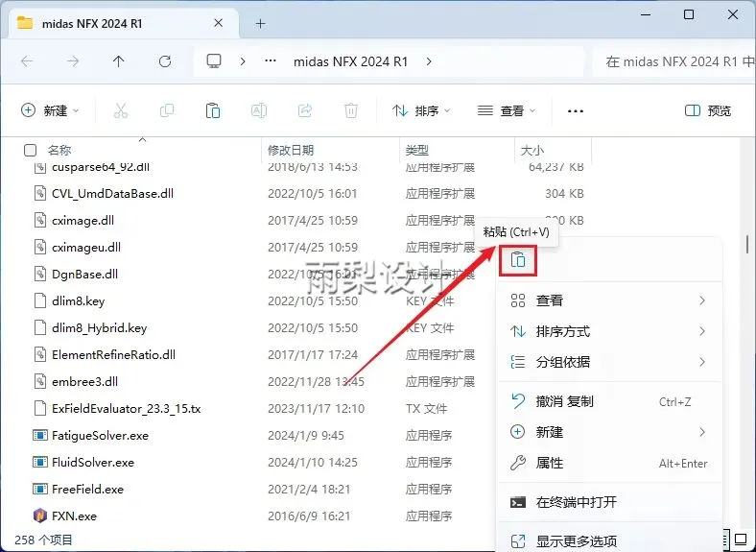Click the vertical scrollbar thumb of file list
Viewport: 756px width, 552px height.
747,244
